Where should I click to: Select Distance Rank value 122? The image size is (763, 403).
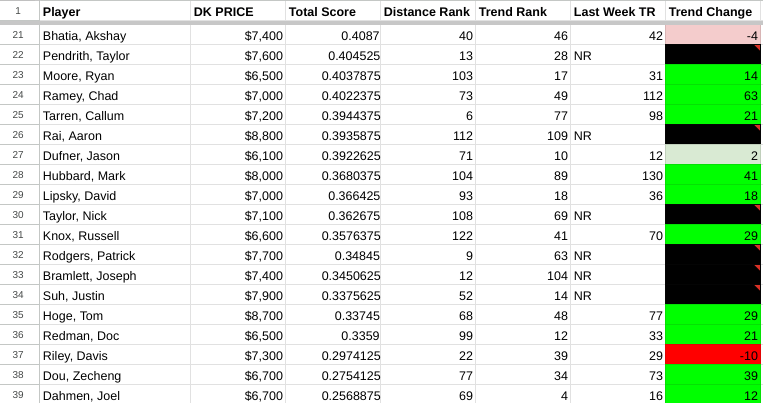pyautogui.click(x=428, y=235)
